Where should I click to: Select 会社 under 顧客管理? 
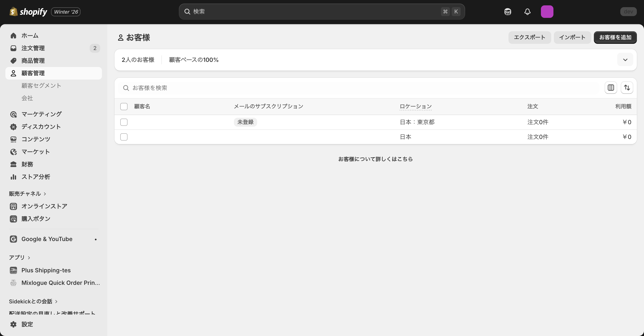[x=28, y=98]
